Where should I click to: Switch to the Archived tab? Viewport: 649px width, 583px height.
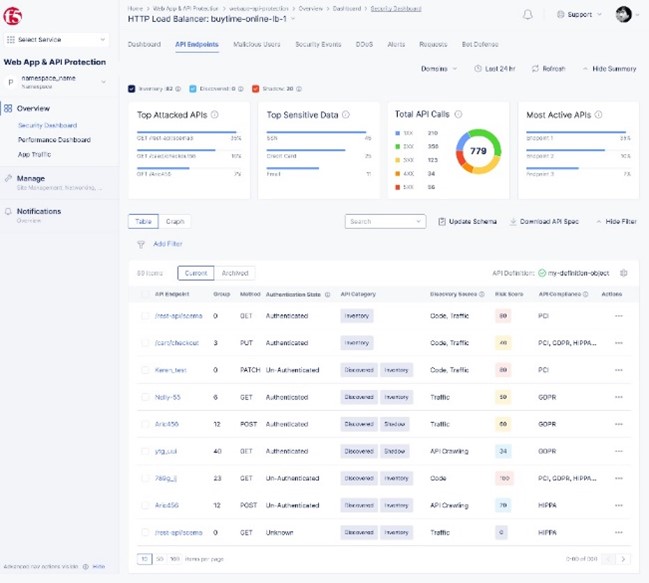(x=236, y=273)
